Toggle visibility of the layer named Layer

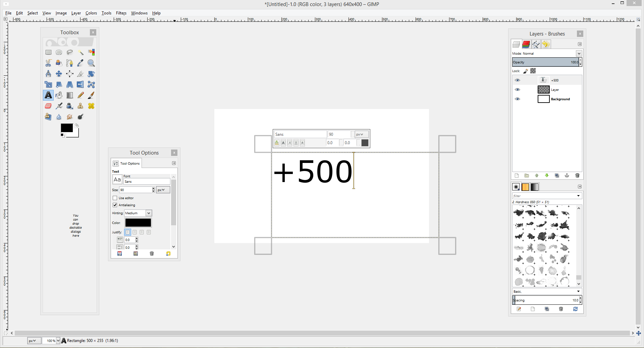pos(518,90)
